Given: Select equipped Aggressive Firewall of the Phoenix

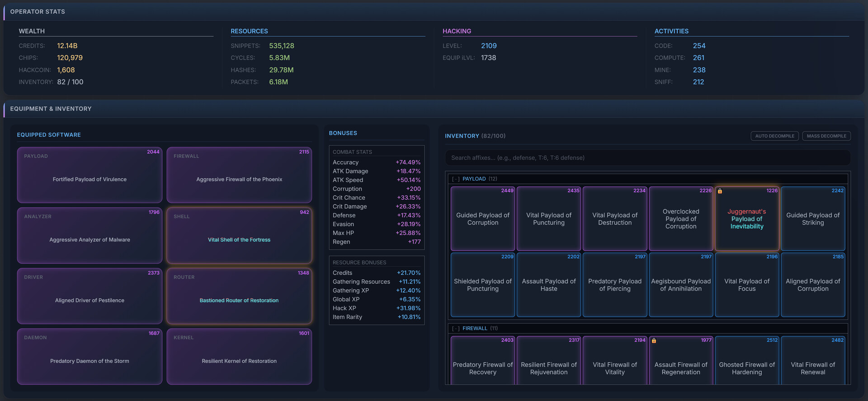Looking at the screenshot, I should 239,175.
